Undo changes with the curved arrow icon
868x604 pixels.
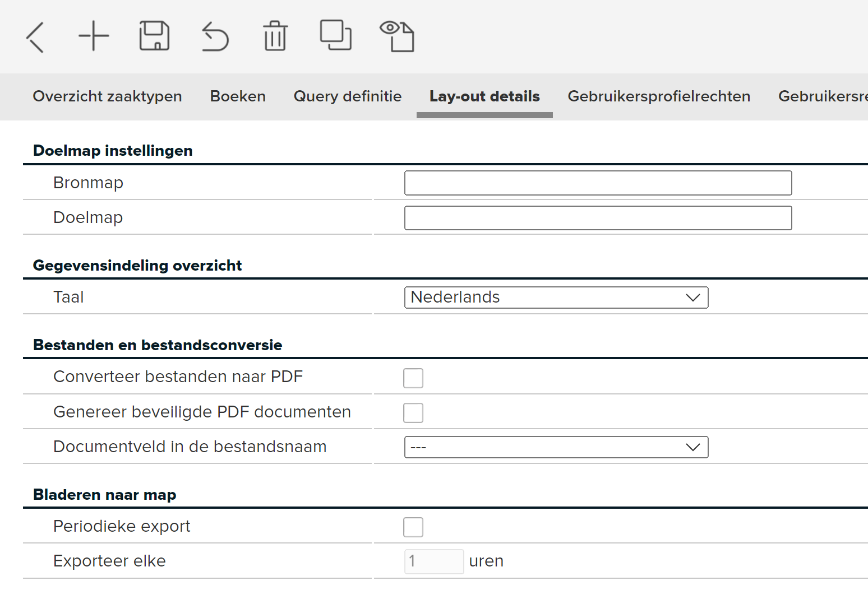[x=215, y=36]
